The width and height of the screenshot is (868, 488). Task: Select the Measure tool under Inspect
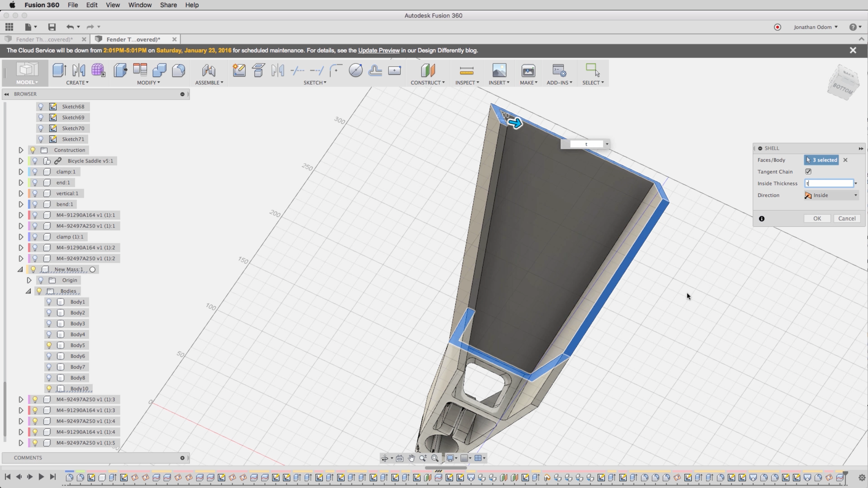point(467,70)
